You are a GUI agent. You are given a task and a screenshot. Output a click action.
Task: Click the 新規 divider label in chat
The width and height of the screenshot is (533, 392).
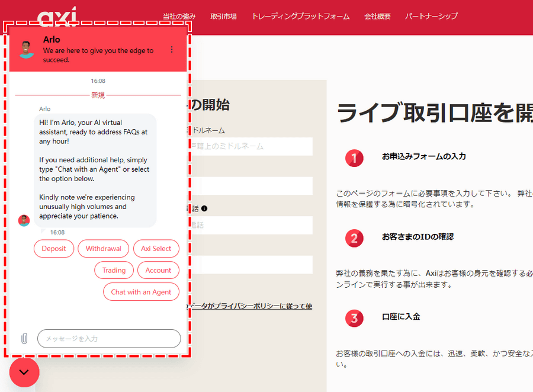click(x=98, y=95)
